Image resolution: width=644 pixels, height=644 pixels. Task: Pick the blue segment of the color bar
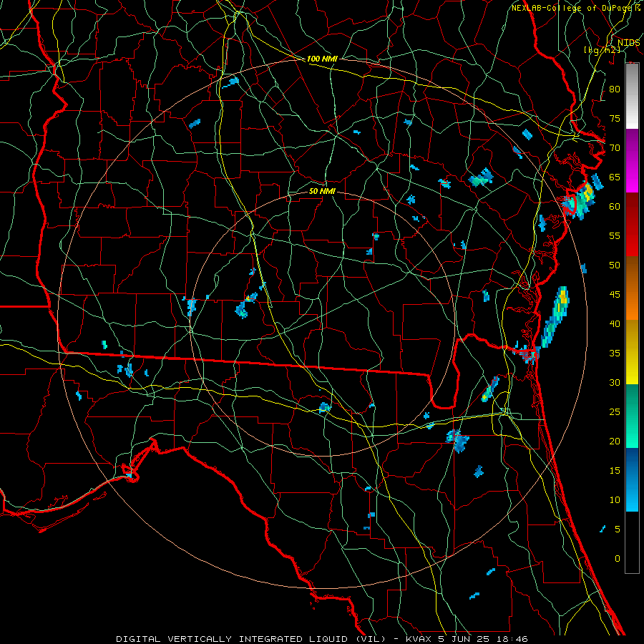[632, 479]
